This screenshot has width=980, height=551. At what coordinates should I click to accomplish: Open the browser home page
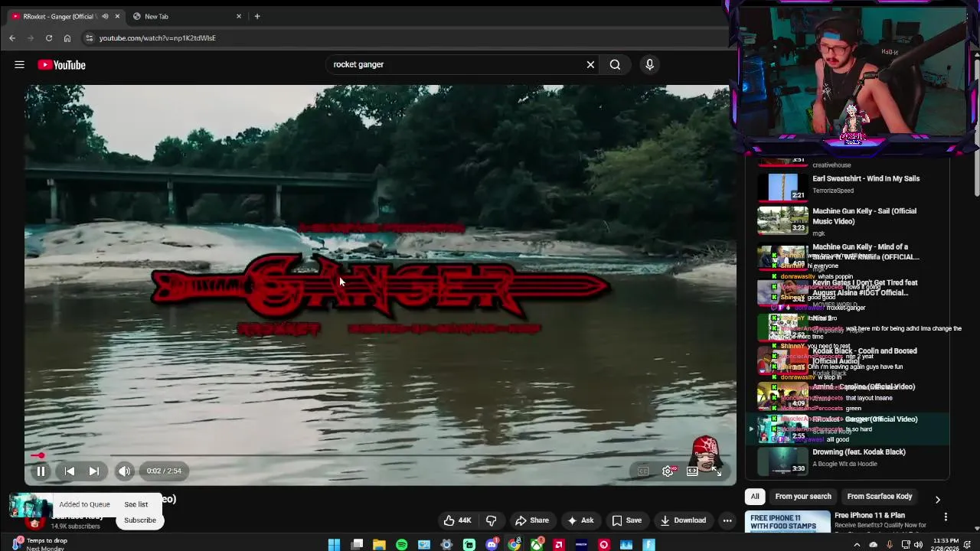click(67, 38)
